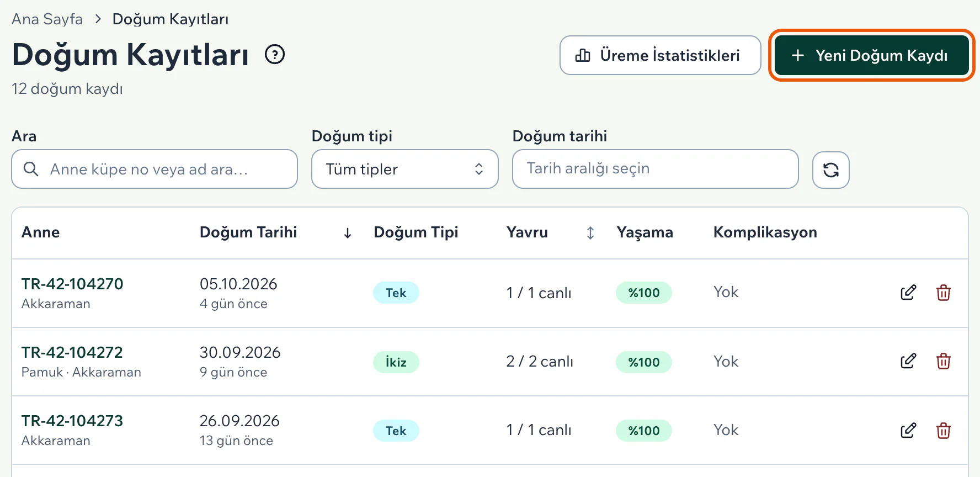Delete record TR-42-104272

coord(944,361)
